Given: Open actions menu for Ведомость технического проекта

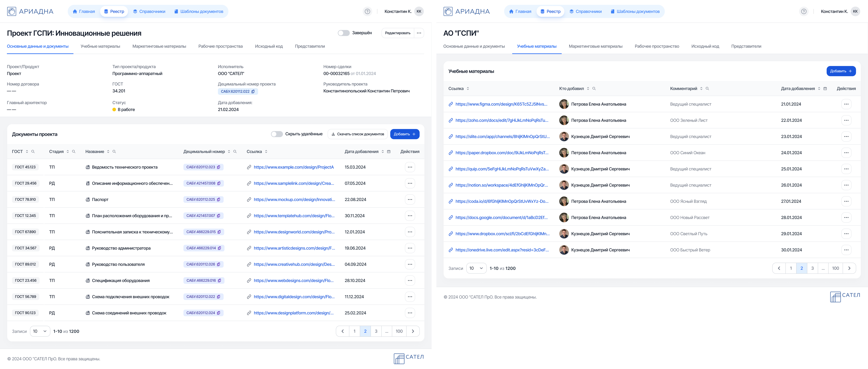Looking at the screenshot, I should click(x=410, y=167).
